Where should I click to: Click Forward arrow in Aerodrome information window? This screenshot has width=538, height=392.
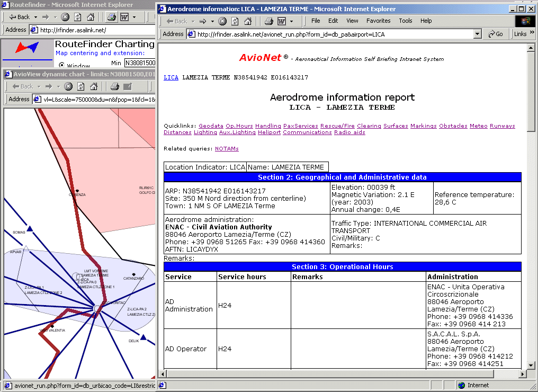203,21
